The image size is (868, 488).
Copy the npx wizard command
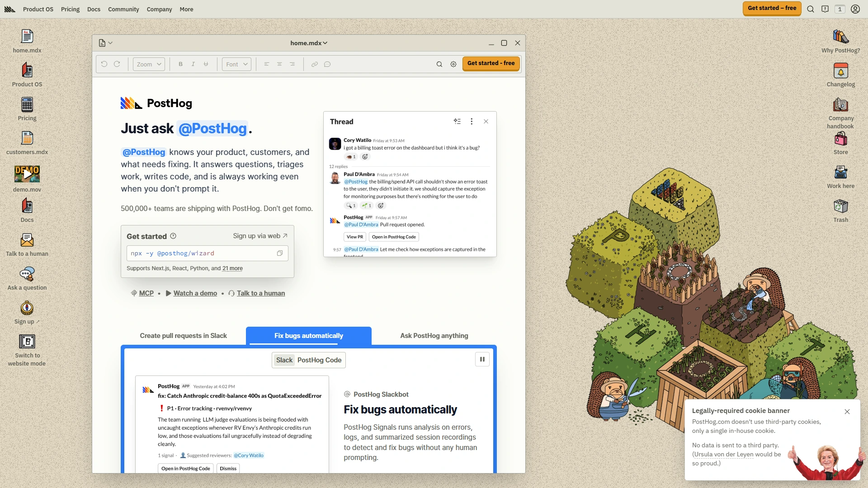click(280, 253)
